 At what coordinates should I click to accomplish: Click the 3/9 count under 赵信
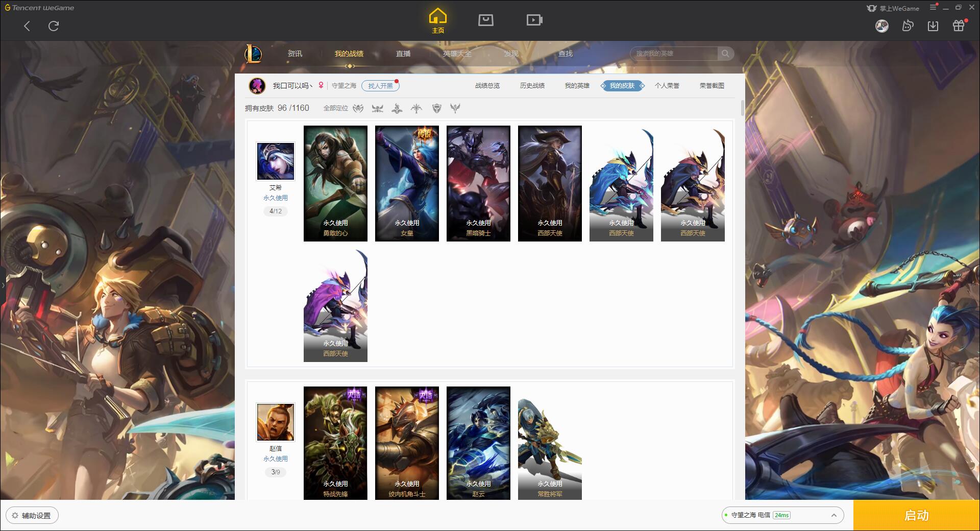[x=276, y=472]
